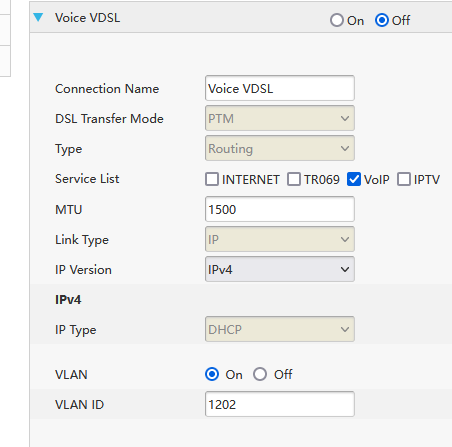Image resolution: width=452 pixels, height=447 pixels.
Task: Click the Voice VDSL section header title
Action: 87,18
